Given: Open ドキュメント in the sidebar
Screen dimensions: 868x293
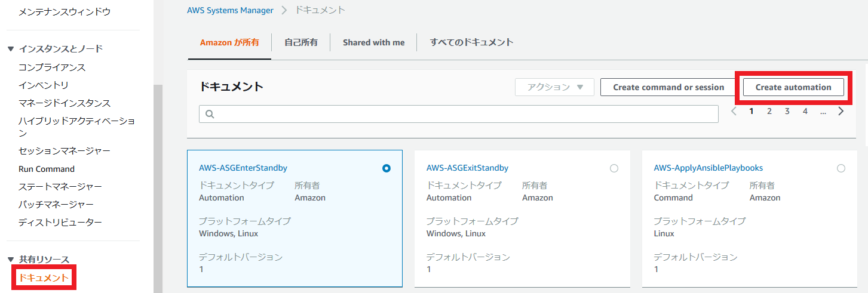Looking at the screenshot, I should [x=44, y=277].
